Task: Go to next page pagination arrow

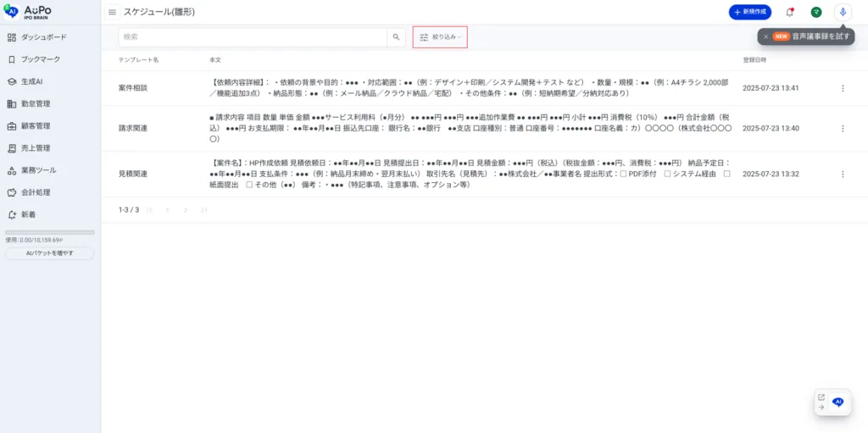Action: point(186,210)
